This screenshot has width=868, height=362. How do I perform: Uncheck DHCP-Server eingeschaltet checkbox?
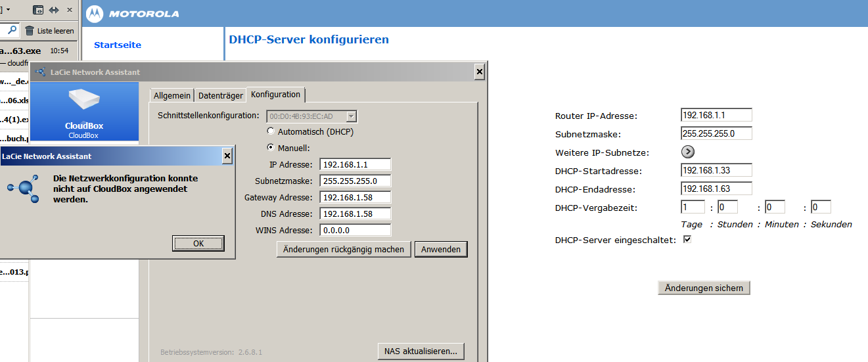[687, 240]
